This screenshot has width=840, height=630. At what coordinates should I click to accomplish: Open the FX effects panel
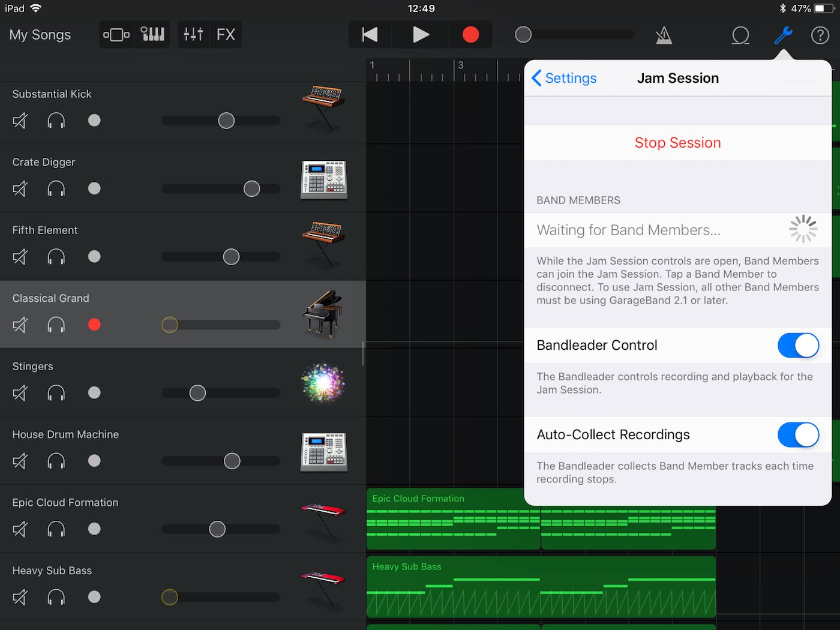tap(226, 34)
